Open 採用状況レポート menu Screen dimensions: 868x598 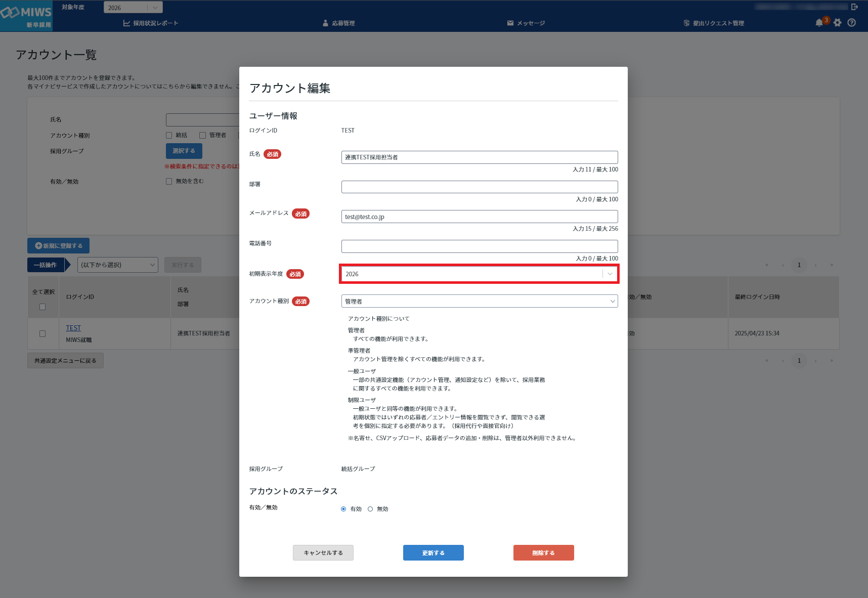[x=151, y=23]
